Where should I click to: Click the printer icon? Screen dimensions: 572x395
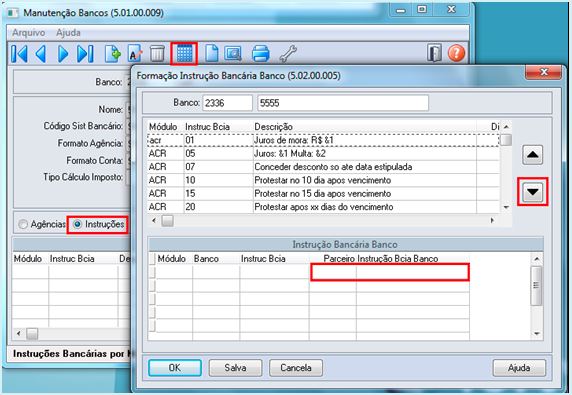coord(260,54)
